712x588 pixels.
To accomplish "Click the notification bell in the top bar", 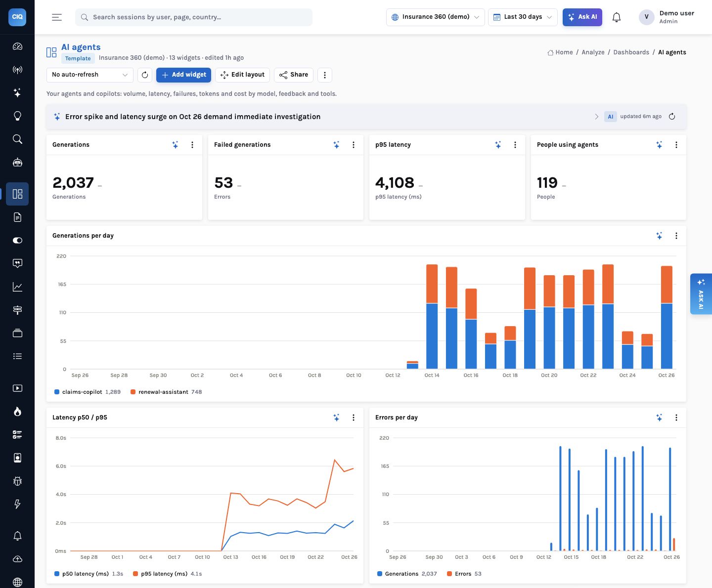I will point(617,17).
